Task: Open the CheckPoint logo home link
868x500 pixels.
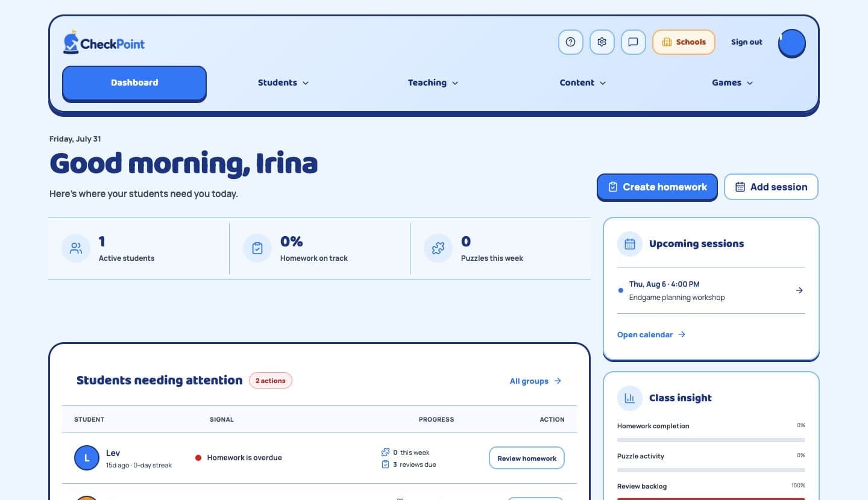Action: coord(104,43)
